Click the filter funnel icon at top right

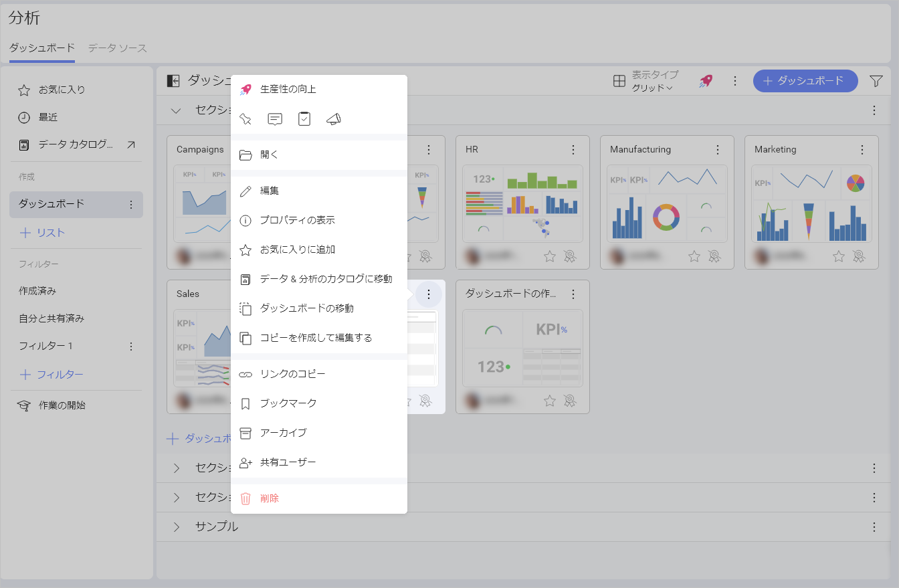(876, 81)
